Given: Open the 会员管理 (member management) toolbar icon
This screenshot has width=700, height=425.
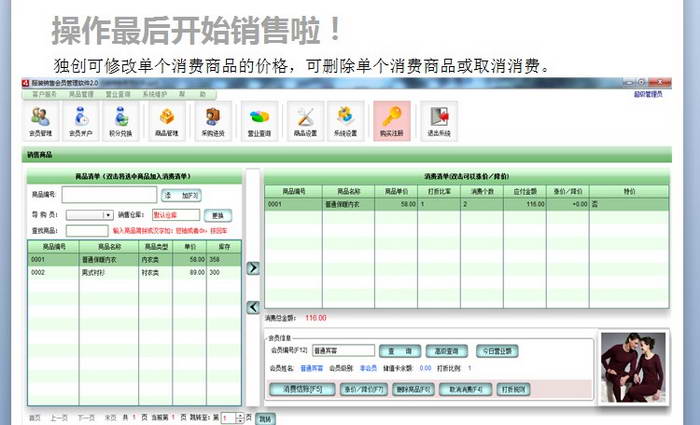Looking at the screenshot, I should click(x=41, y=121).
